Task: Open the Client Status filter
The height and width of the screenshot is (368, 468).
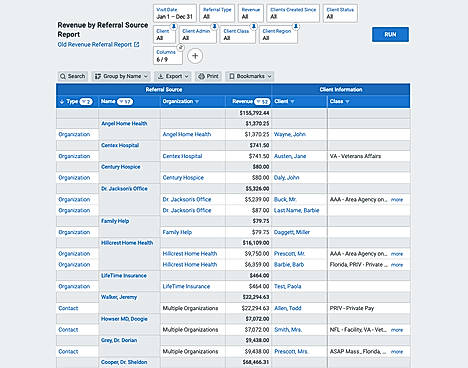Action: click(x=340, y=13)
